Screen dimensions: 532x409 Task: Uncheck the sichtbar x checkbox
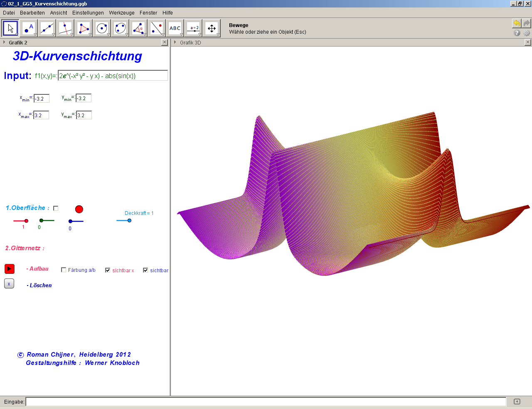tap(108, 270)
